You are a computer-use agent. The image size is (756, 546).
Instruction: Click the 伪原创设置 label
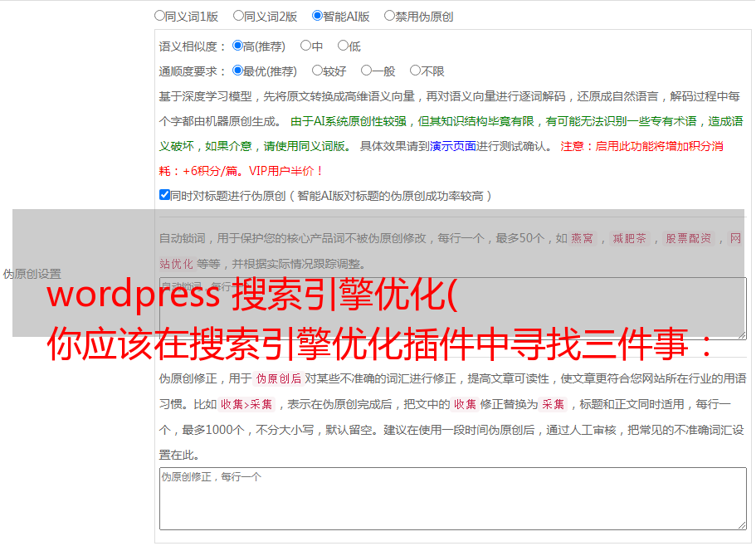coord(32,274)
